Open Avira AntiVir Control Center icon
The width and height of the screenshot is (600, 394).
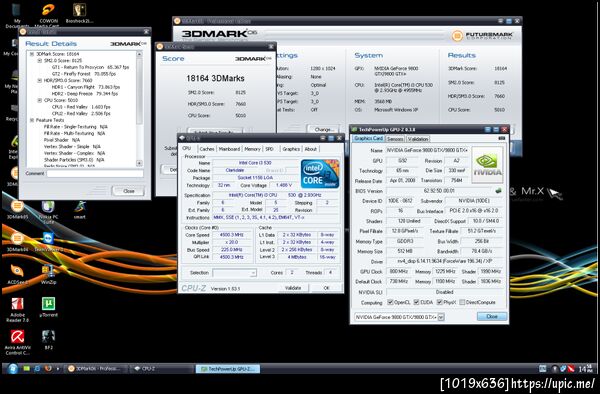click(17, 342)
